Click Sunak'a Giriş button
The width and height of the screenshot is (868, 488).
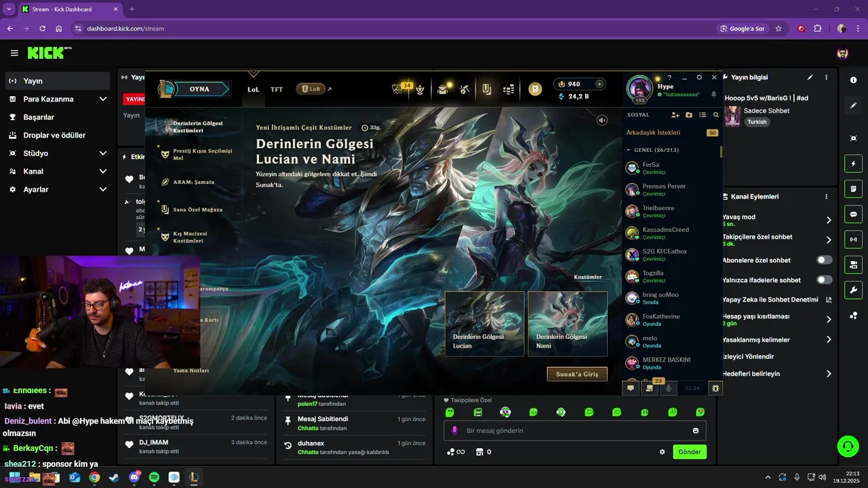click(577, 374)
